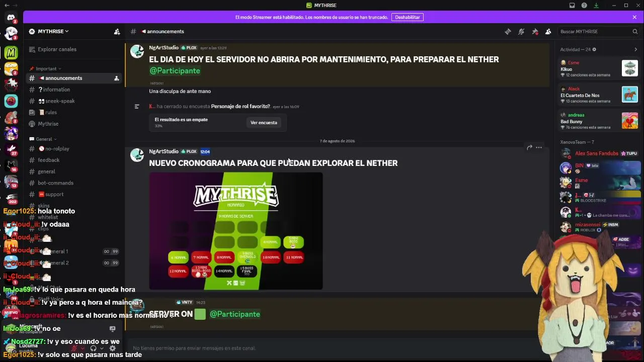Open the Threads icon in channel header
This screenshot has height=362, width=644.
click(508, 32)
